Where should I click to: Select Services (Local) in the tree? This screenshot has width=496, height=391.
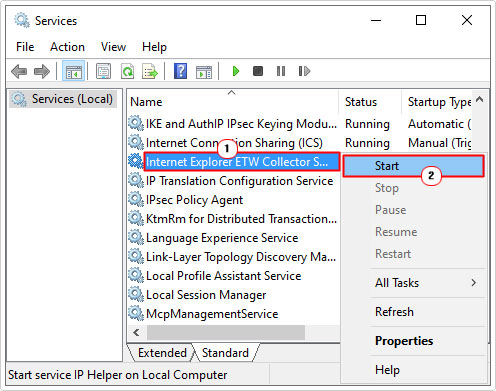point(63,99)
